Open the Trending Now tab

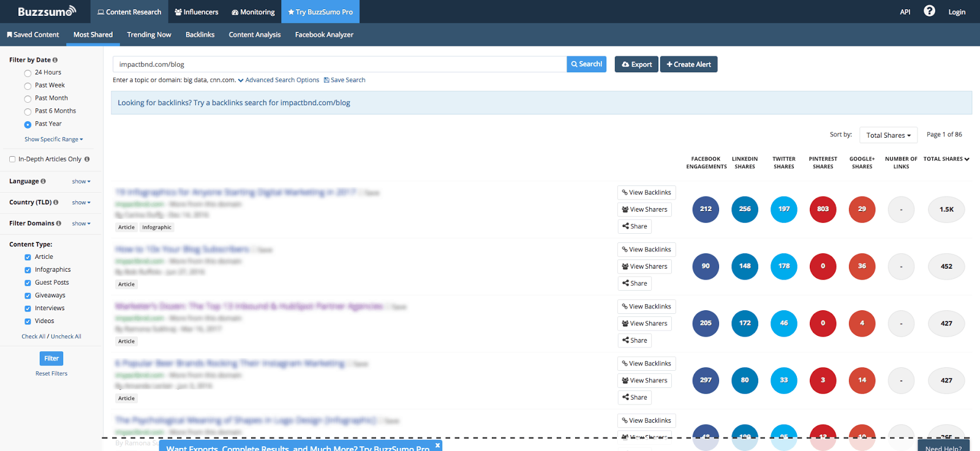(x=149, y=35)
